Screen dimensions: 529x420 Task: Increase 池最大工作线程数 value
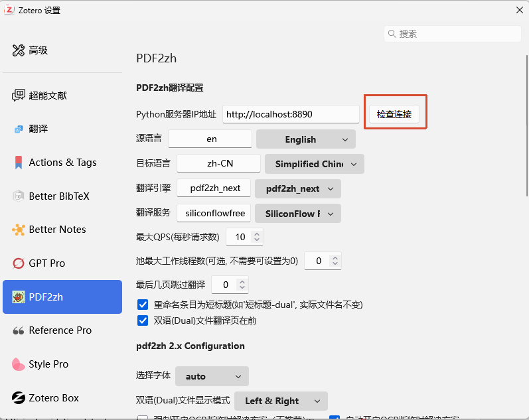coord(335,257)
